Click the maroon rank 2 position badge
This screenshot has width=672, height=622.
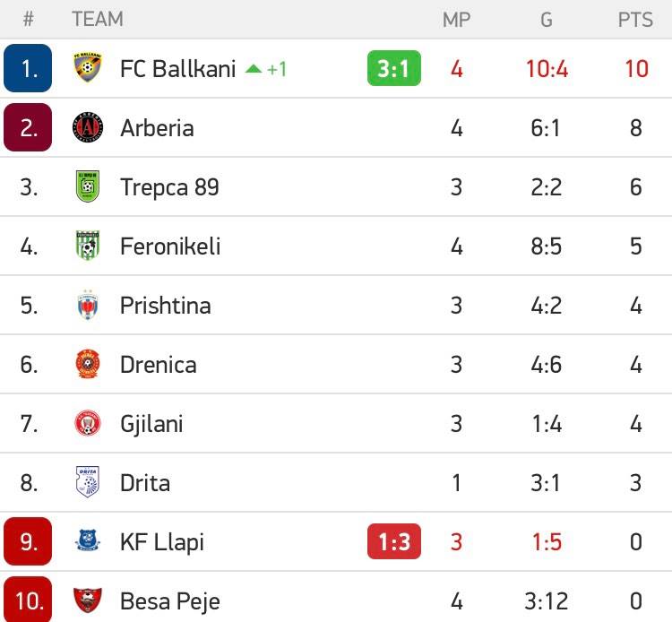pyautogui.click(x=28, y=127)
